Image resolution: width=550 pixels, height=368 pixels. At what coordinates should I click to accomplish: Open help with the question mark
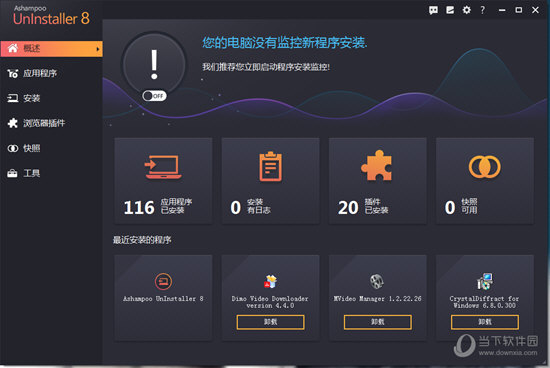[x=483, y=10]
